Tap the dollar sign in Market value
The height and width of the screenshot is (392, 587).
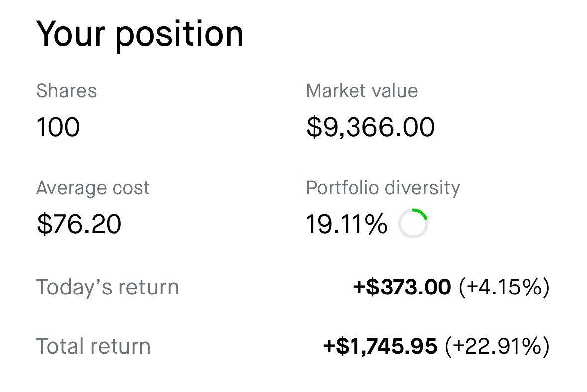tap(314, 127)
